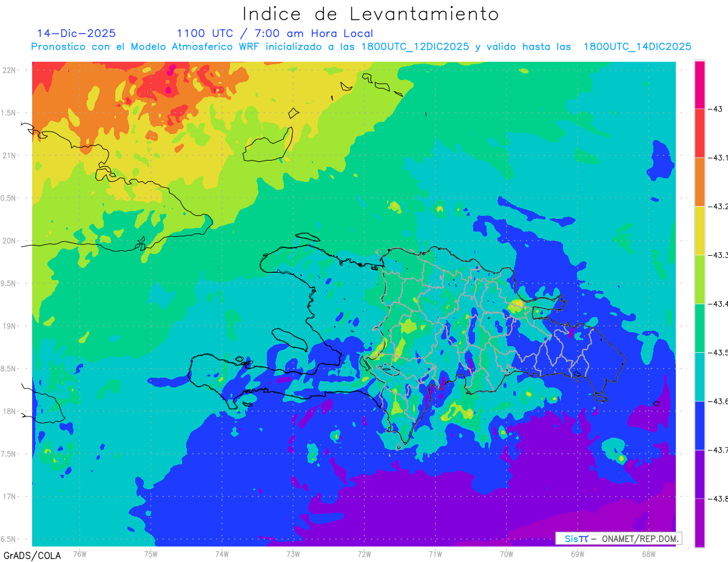This screenshot has height=562, width=728.
Task: Click the '19N' latitude label
Action: [10, 326]
